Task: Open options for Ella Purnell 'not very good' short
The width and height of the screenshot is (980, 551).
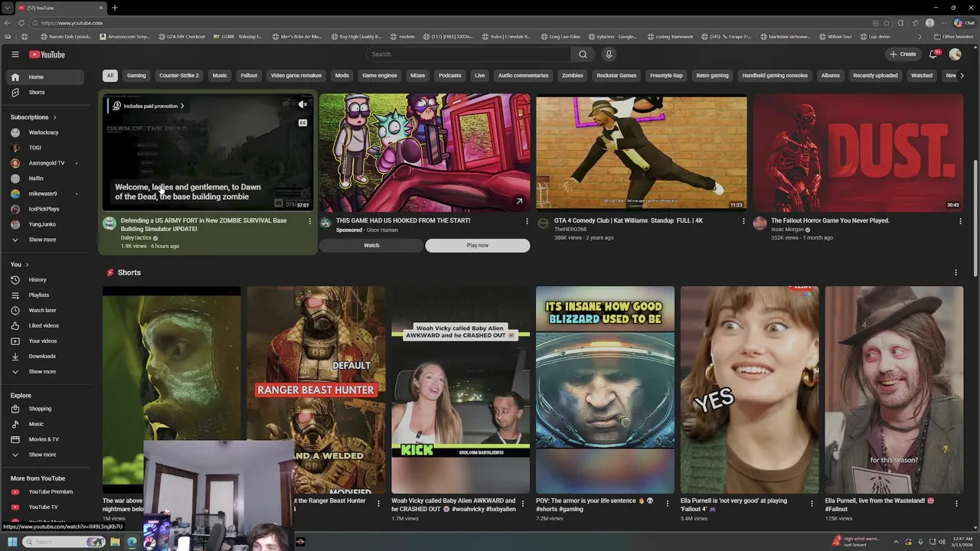Action: pyautogui.click(x=812, y=504)
